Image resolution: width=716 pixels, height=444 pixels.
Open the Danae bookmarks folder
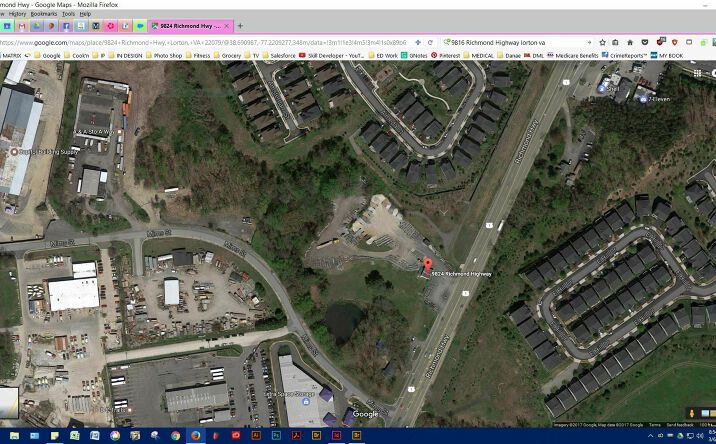(509, 55)
